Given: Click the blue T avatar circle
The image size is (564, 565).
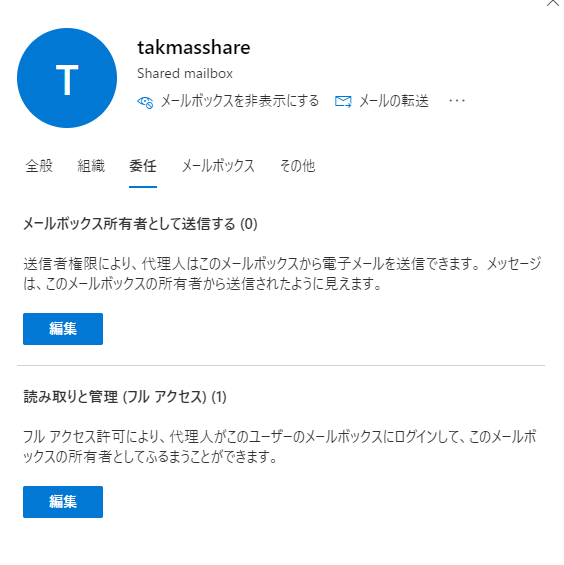Looking at the screenshot, I should pos(67,78).
